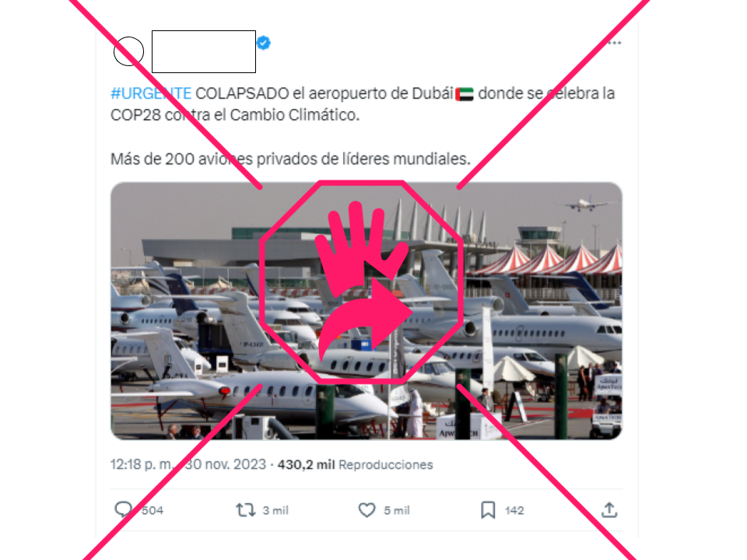Click the pink hand stop overlay

point(362,282)
